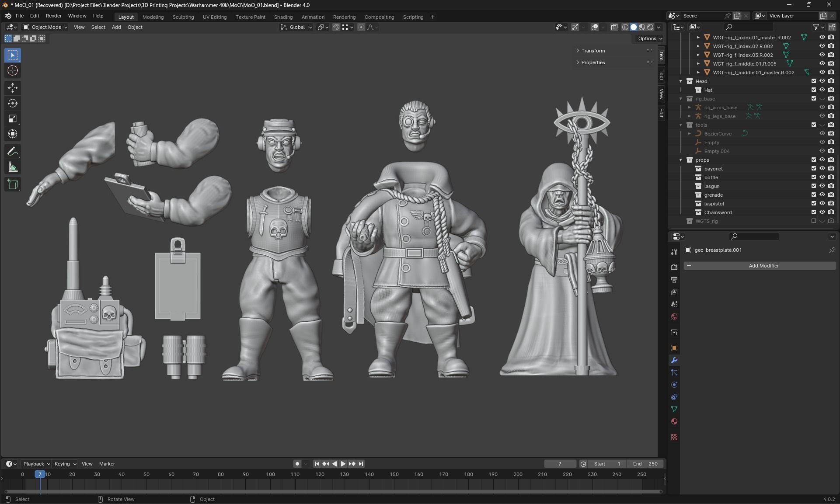Open Global transform orientation dropdown
The image size is (840, 504).
click(296, 27)
